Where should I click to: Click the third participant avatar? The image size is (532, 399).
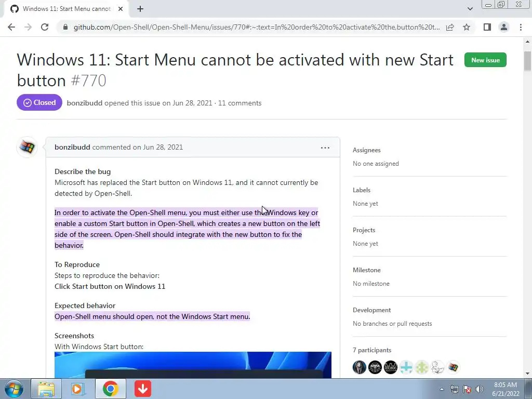(x=391, y=367)
